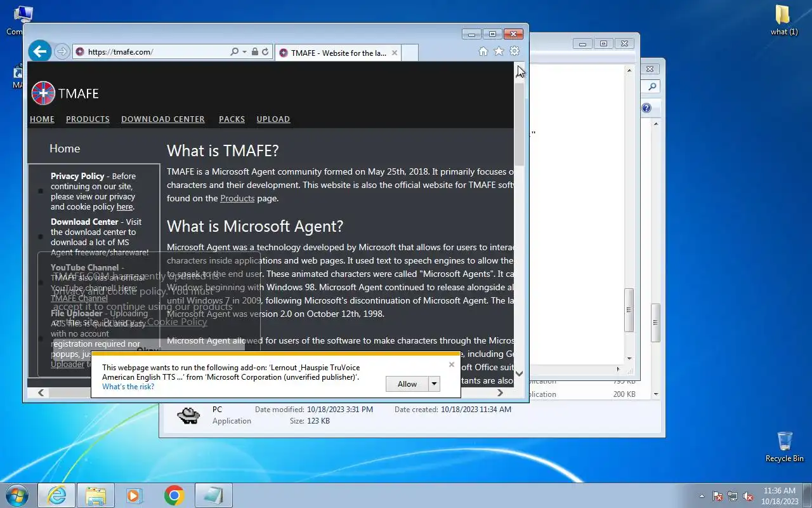The height and width of the screenshot is (508, 812).
Task: Click the browser Forward arrow button
Action: pyautogui.click(x=62, y=52)
